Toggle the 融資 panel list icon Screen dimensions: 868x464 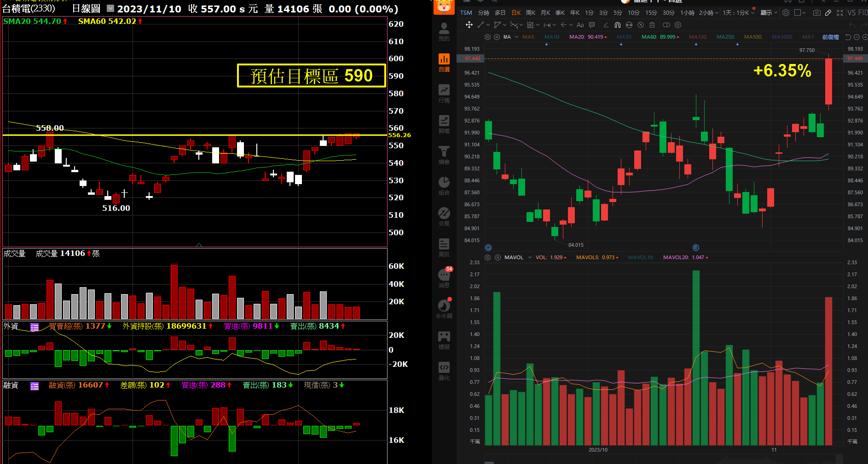(35, 386)
